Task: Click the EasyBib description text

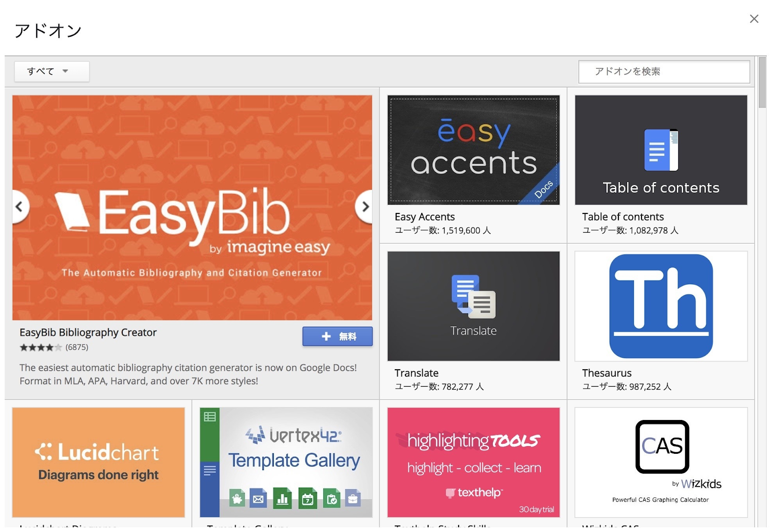Action: pos(188,374)
